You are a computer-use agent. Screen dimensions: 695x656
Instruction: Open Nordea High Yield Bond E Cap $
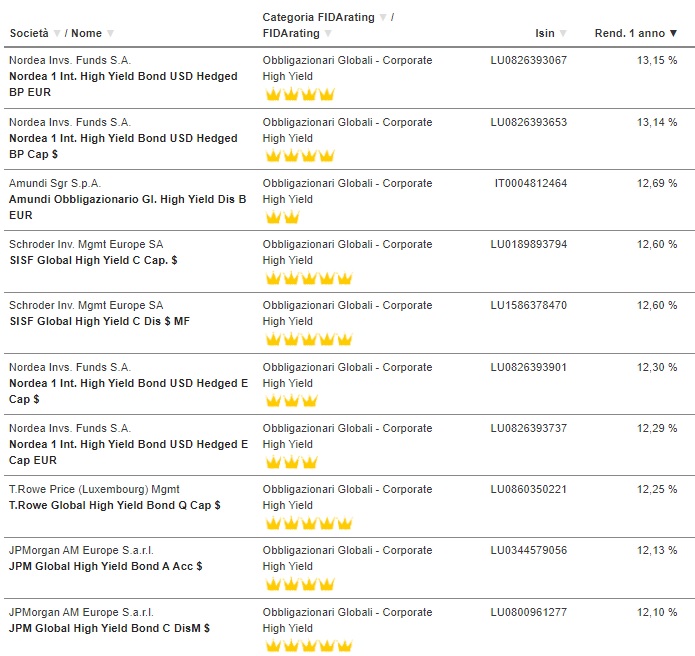tap(129, 391)
